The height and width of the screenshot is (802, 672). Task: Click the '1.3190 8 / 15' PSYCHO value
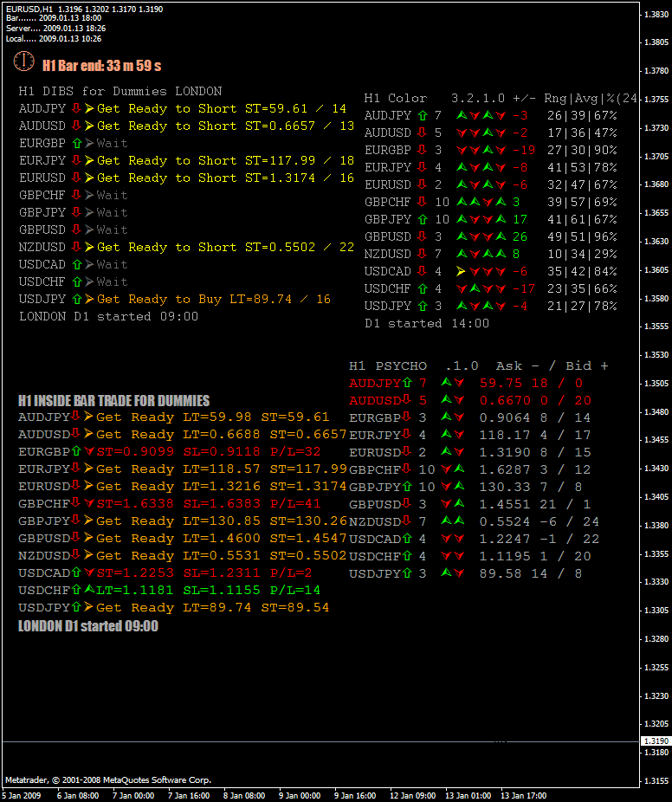[x=535, y=452]
